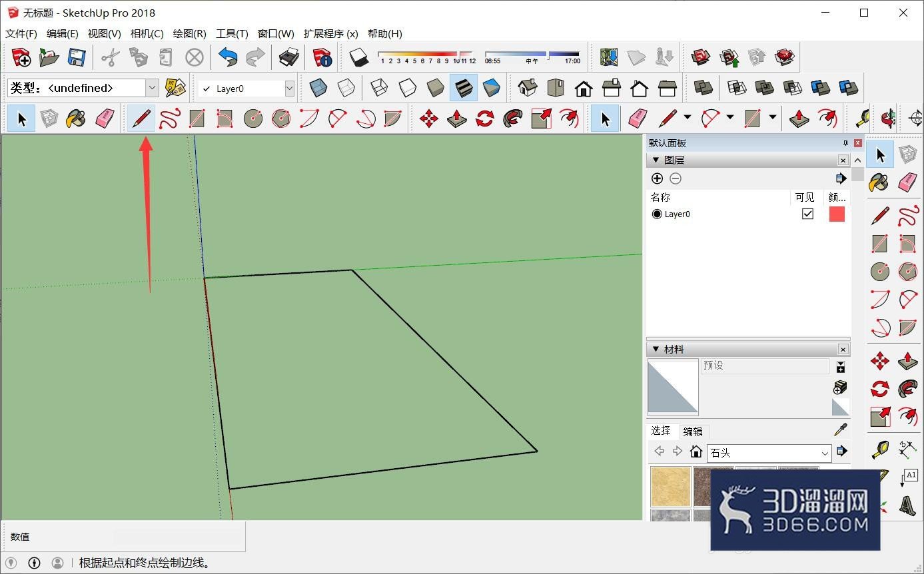Switch to the 编辑 materials tab

tap(693, 431)
